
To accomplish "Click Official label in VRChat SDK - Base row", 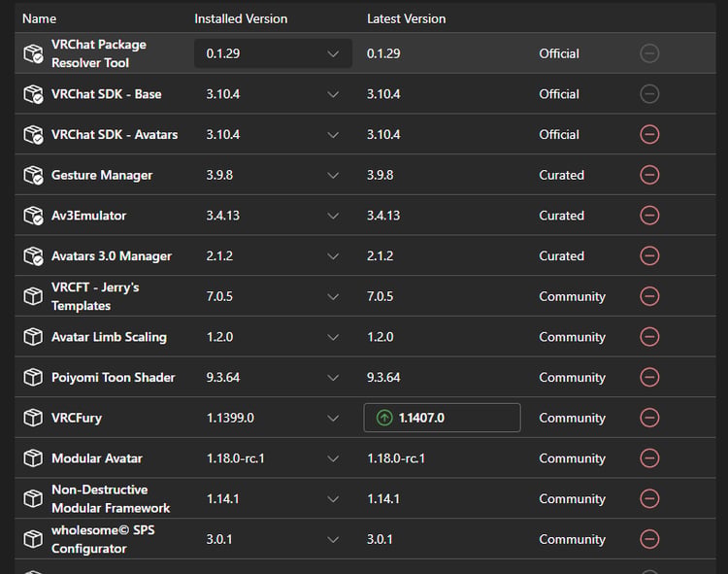I will [559, 94].
